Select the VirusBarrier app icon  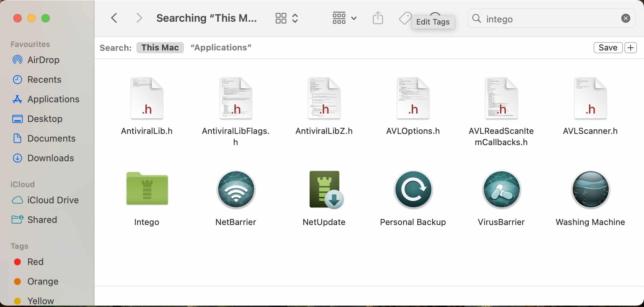tap(501, 190)
